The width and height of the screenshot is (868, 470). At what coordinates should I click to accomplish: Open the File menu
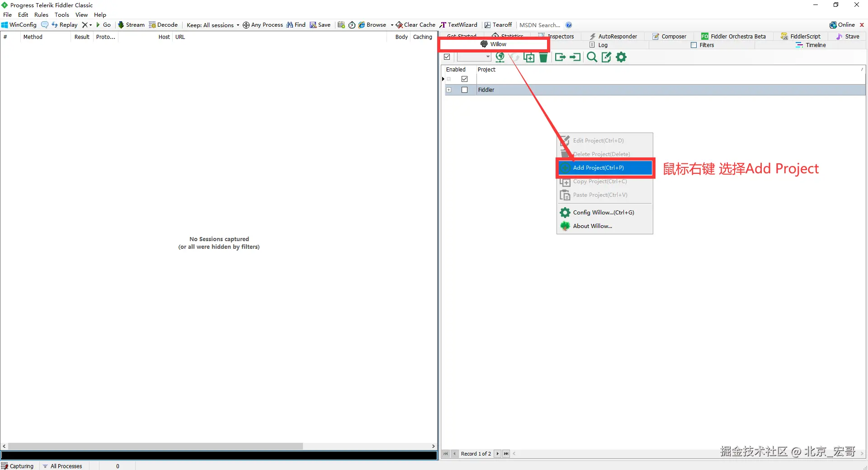8,14
